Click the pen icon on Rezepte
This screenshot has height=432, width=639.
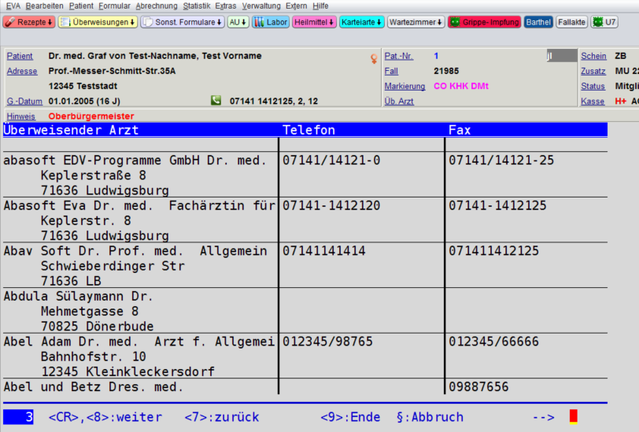click(x=10, y=22)
